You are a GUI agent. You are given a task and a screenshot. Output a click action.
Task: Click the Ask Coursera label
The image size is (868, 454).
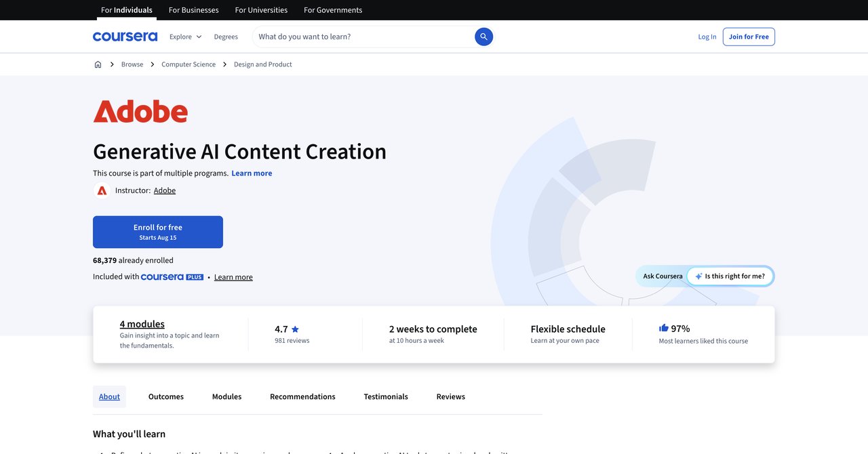click(663, 276)
